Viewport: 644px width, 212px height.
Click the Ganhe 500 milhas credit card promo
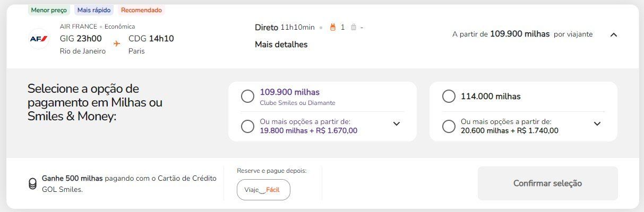(x=129, y=184)
